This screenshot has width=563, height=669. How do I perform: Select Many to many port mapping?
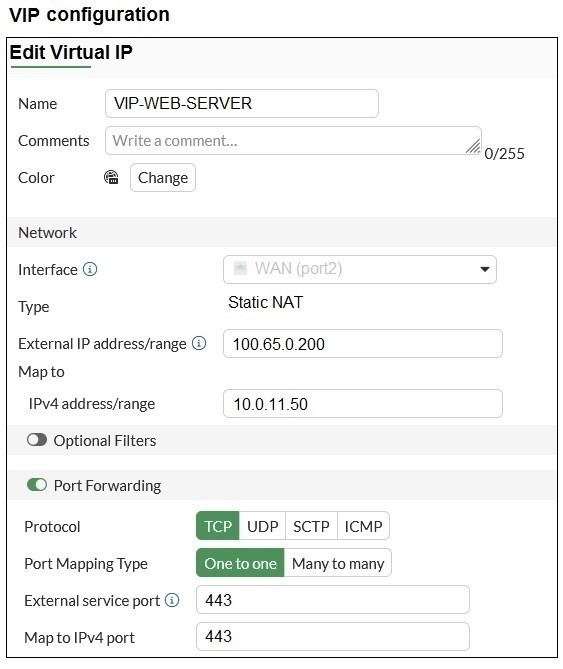pos(338,563)
